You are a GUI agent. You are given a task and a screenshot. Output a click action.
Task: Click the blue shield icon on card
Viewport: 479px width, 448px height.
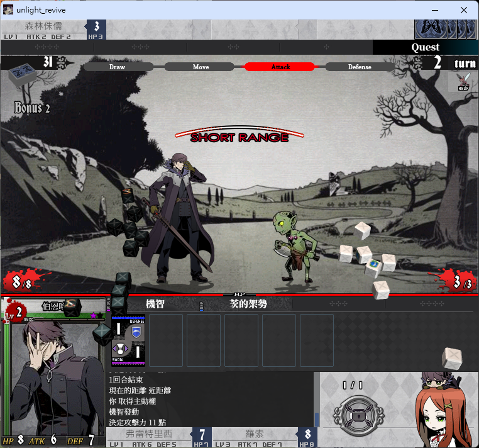136,332
